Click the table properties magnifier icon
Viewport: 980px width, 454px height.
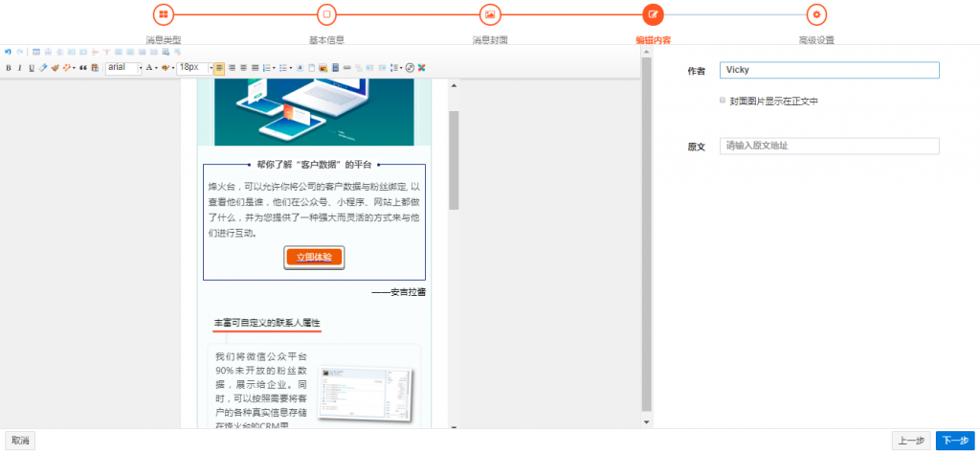coord(166,52)
